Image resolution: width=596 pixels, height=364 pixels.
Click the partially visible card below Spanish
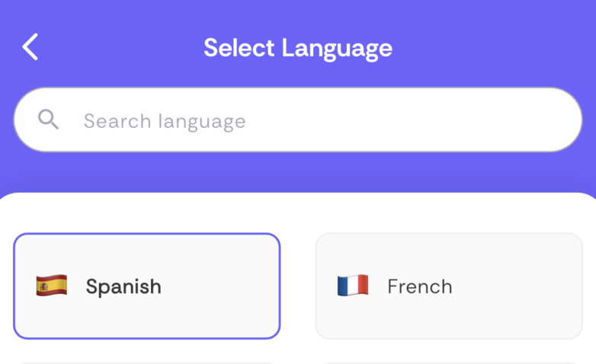point(146,362)
